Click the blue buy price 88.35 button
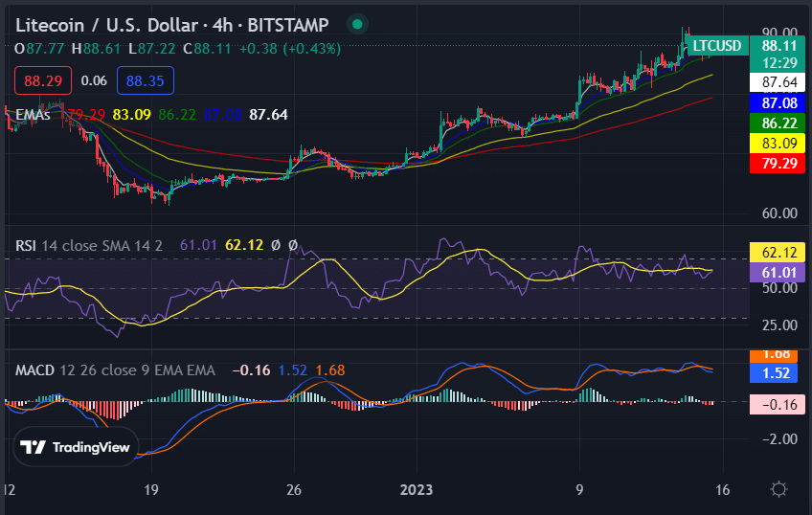This screenshot has width=812, height=515. [x=145, y=80]
